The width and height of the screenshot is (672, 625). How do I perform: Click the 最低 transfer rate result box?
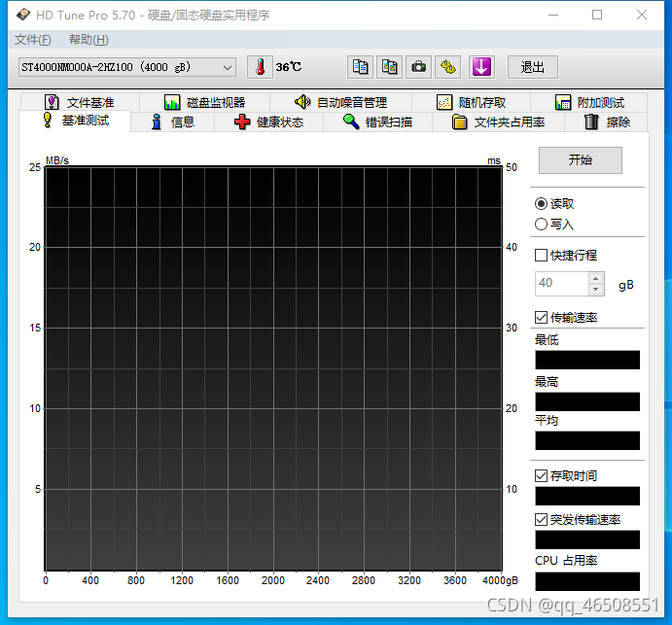587,360
